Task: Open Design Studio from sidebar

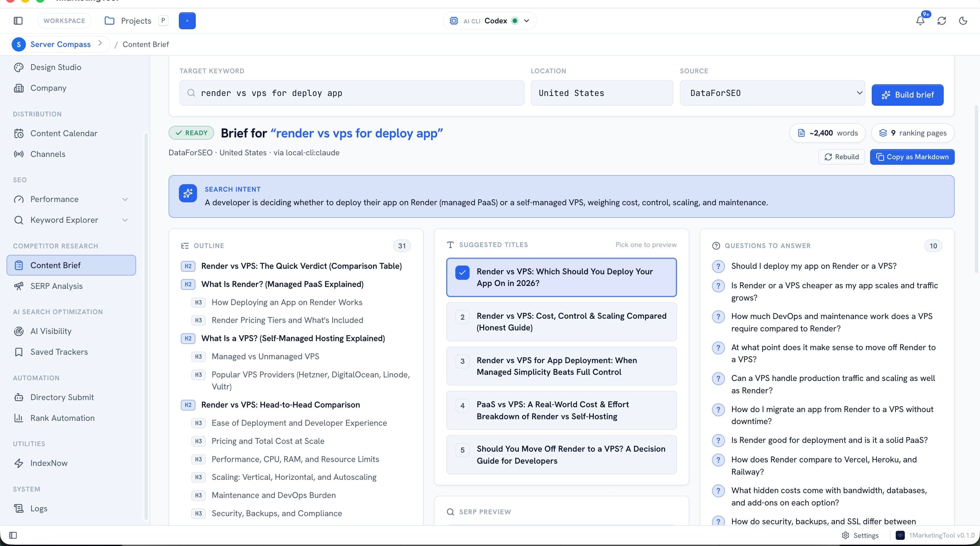Action: 55,67
